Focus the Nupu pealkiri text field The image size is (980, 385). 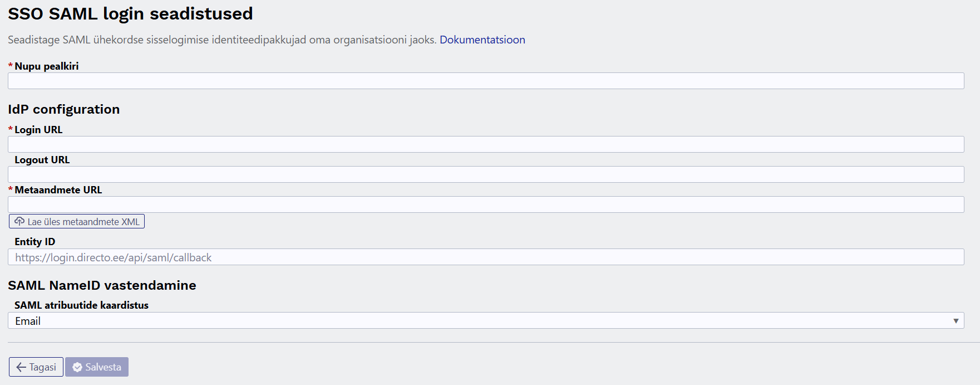[x=486, y=81]
